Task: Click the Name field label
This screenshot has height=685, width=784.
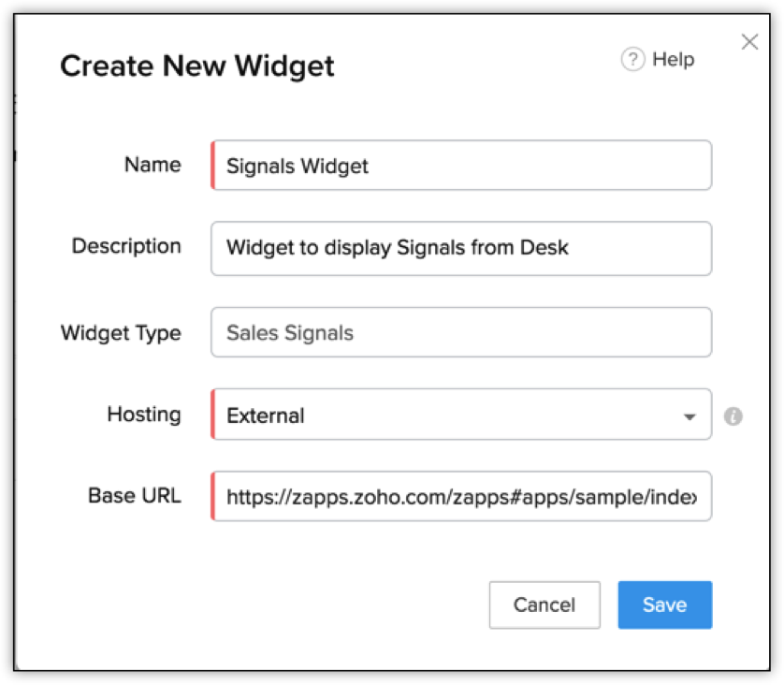Action: pyautogui.click(x=152, y=165)
